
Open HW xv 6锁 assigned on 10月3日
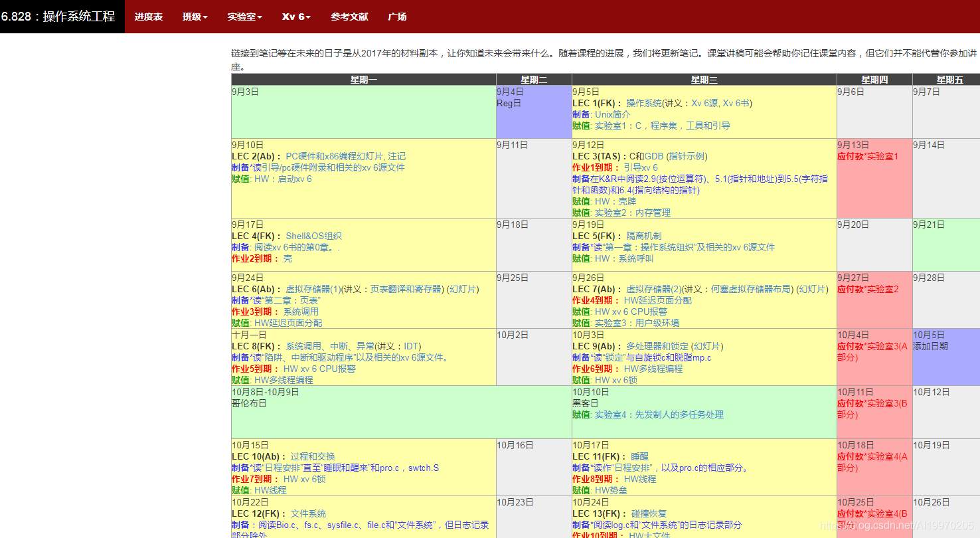click(616, 380)
